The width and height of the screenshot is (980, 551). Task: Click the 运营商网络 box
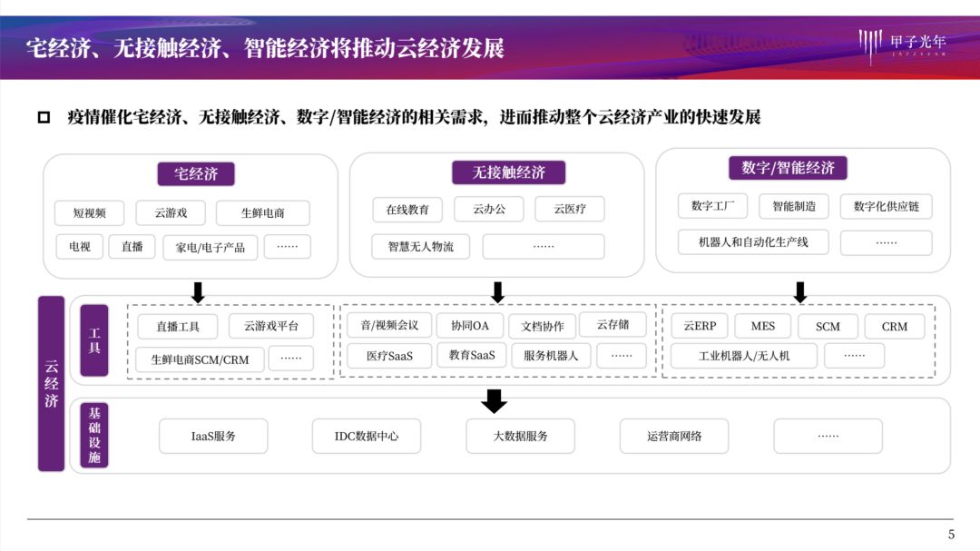coord(673,436)
